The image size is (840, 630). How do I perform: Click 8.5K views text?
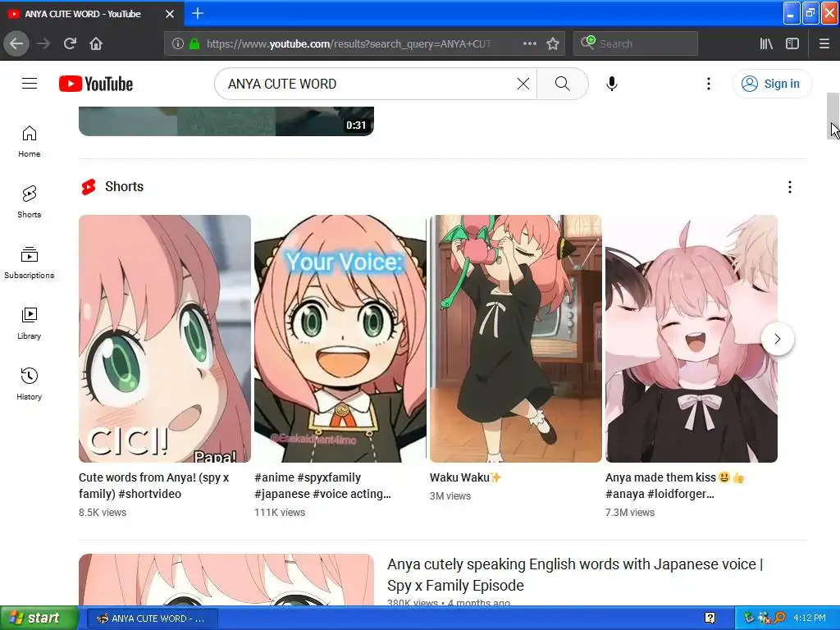[x=103, y=512]
